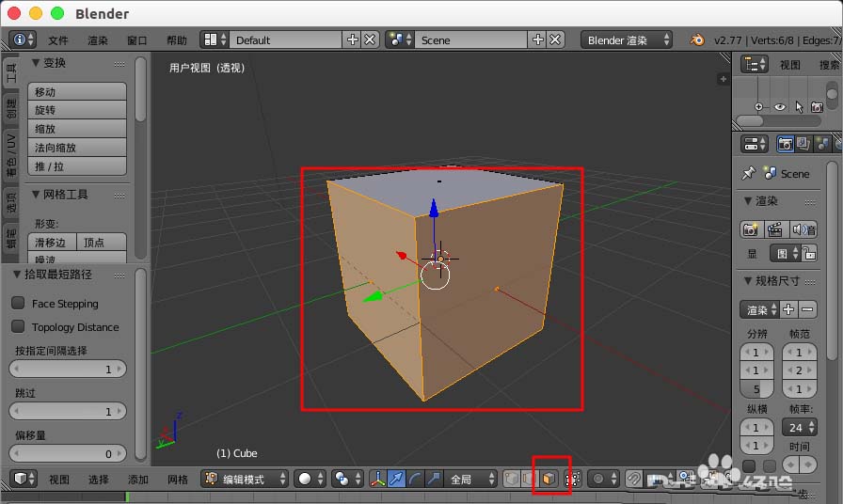843x504 pixels.
Task: Select the Render properties camera tab
Action: (x=785, y=144)
